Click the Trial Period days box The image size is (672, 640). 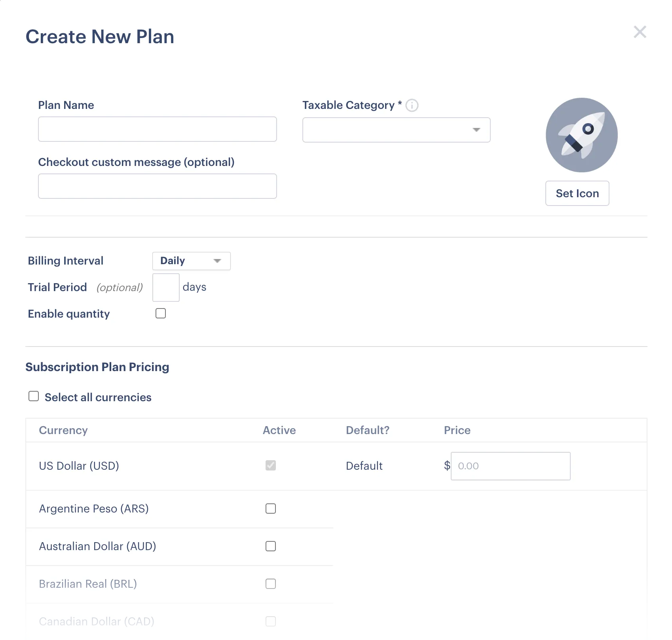tap(166, 287)
